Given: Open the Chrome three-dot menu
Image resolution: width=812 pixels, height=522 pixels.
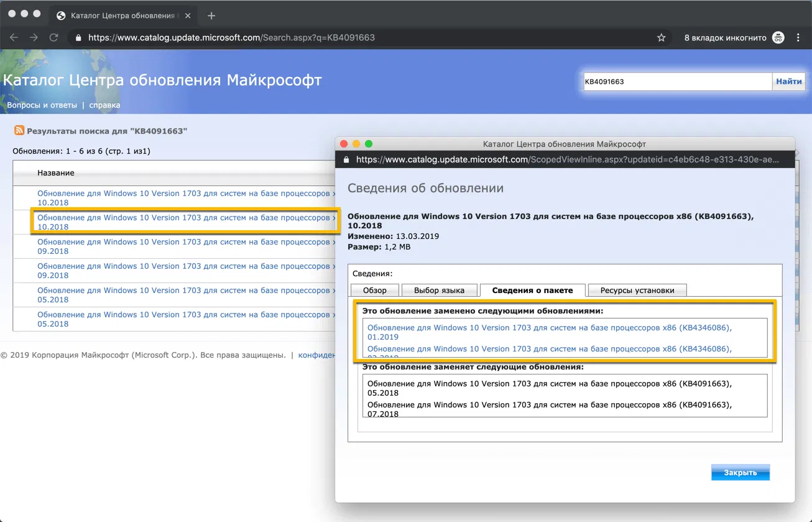Looking at the screenshot, I should [x=798, y=37].
